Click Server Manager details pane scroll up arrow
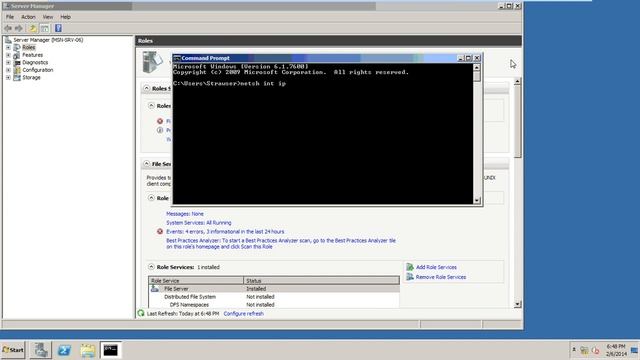Screen dimensions: 640x360 (x=518, y=81)
